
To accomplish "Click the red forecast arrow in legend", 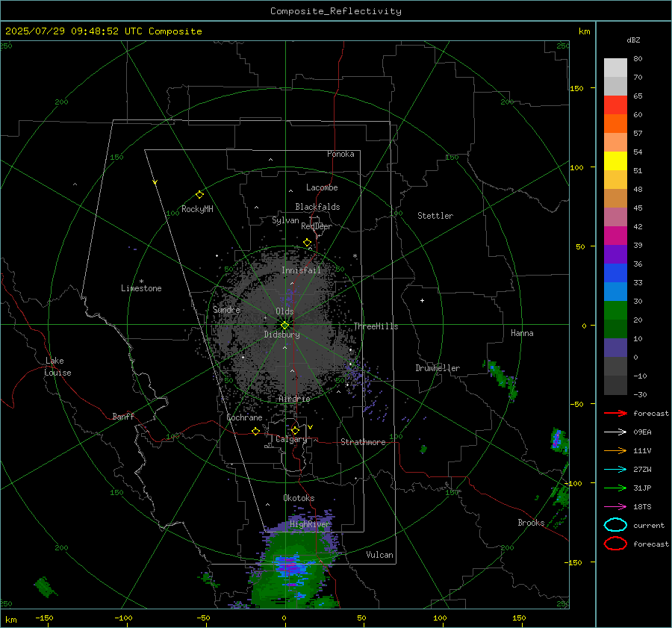I will [x=615, y=413].
